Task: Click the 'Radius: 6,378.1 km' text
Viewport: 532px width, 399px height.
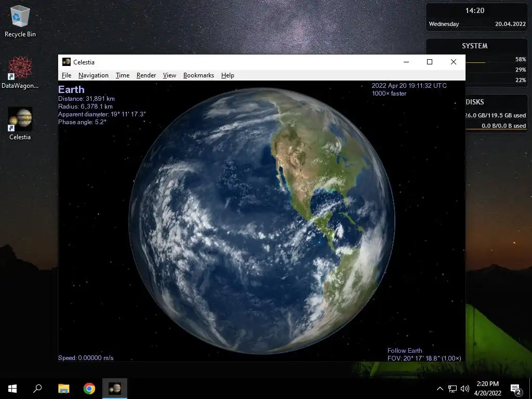Action: click(86, 107)
